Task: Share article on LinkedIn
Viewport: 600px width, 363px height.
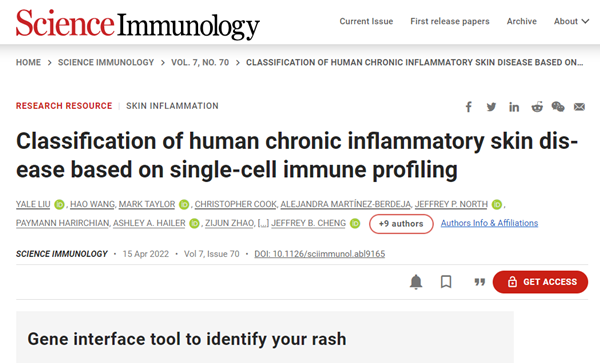Action: tap(514, 107)
